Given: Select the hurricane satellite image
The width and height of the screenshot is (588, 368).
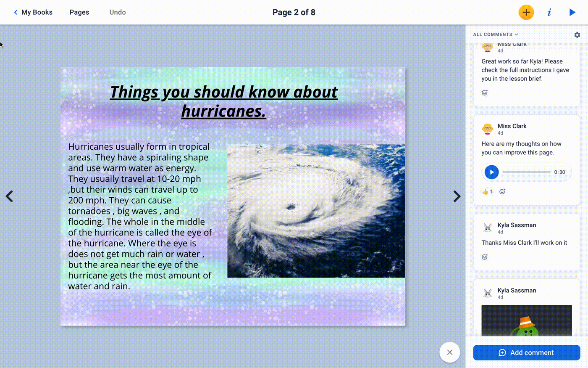Looking at the screenshot, I should pos(316,211).
